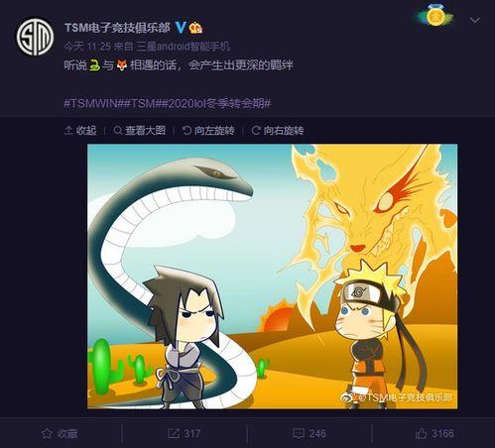Image resolution: width=495 pixels, height=448 pixels.
Task: Click the blue verified V badge
Action: tap(181, 28)
